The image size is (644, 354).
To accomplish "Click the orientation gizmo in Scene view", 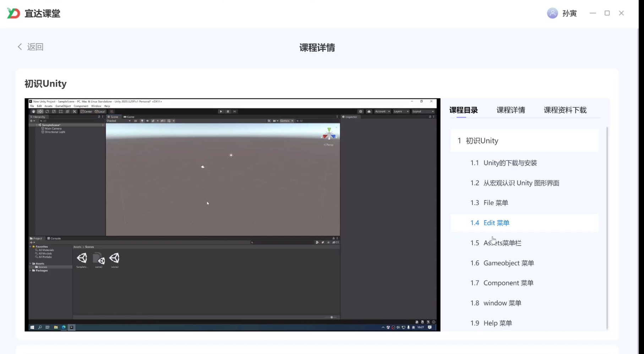I will coord(329,134).
